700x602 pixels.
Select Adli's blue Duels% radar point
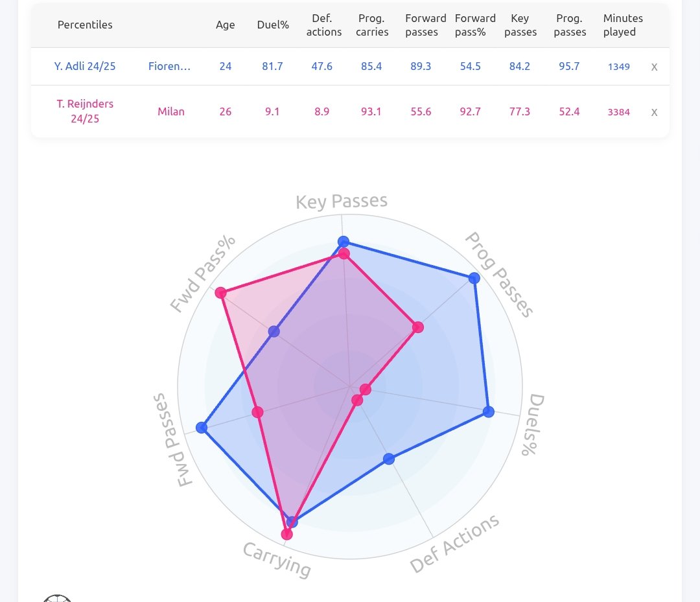click(489, 411)
